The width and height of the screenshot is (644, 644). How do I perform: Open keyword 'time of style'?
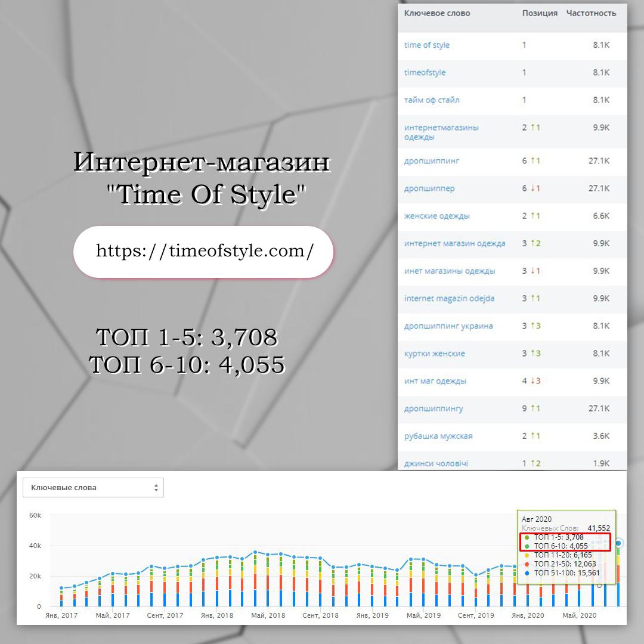[x=427, y=45]
